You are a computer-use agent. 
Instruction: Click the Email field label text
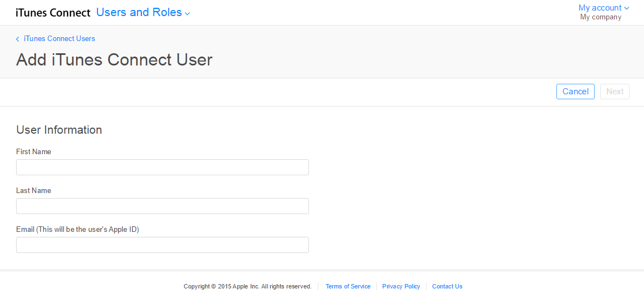coord(78,230)
